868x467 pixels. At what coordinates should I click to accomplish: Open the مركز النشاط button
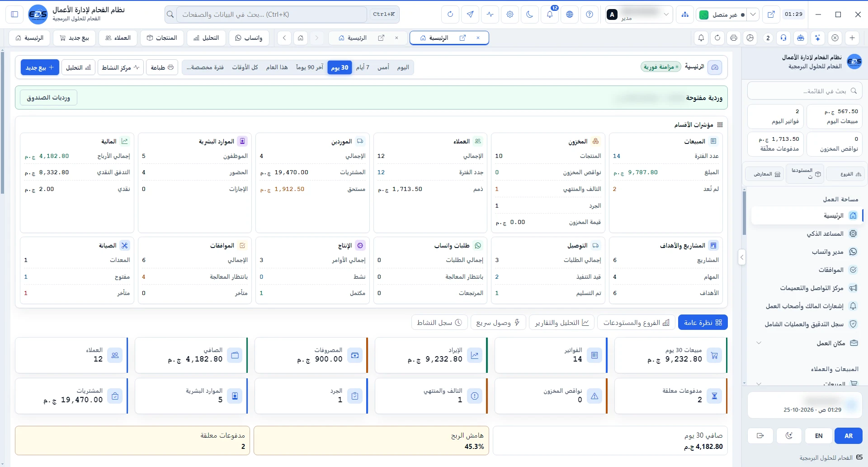click(121, 67)
